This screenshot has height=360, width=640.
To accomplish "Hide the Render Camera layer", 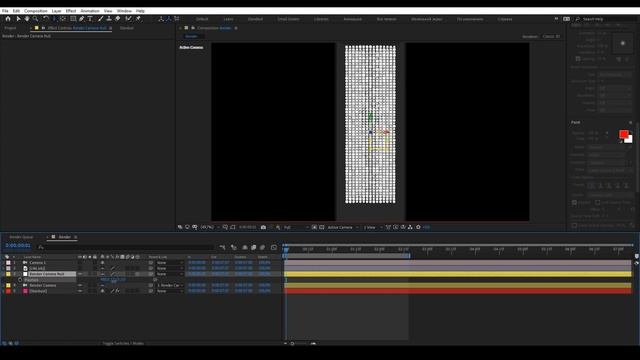I will (x=80, y=286).
